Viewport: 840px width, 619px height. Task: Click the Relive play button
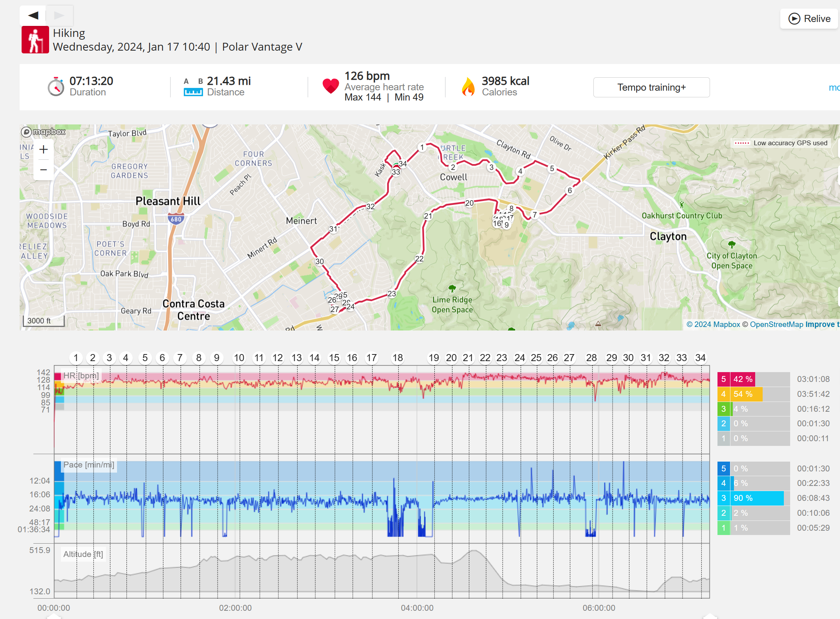point(809,18)
